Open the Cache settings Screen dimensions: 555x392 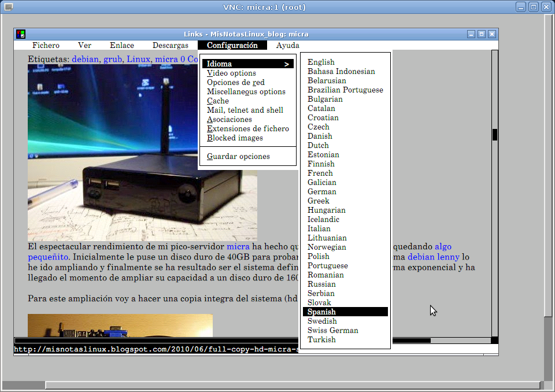point(218,101)
